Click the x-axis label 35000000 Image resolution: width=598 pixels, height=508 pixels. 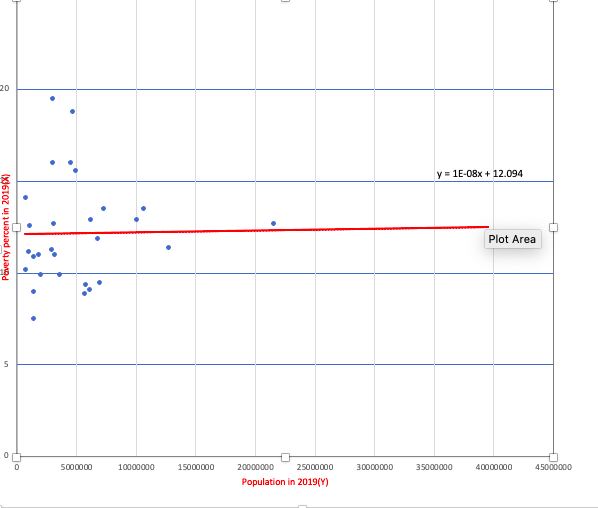tap(434, 467)
